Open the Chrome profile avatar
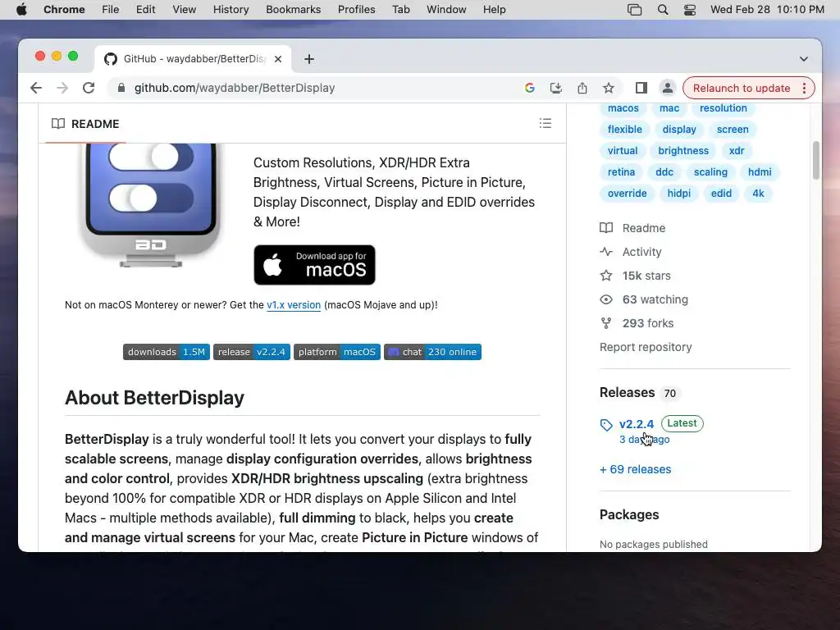840x630 pixels. pos(668,88)
